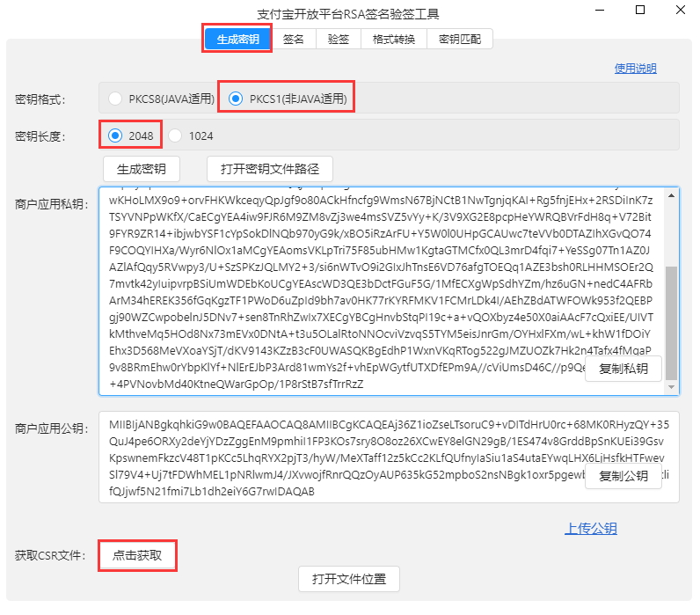Image resolution: width=700 pixels, height=615 pixels.
Task: Choose 2048 key length
Action: pyautogui.click(x=131, y=135)
